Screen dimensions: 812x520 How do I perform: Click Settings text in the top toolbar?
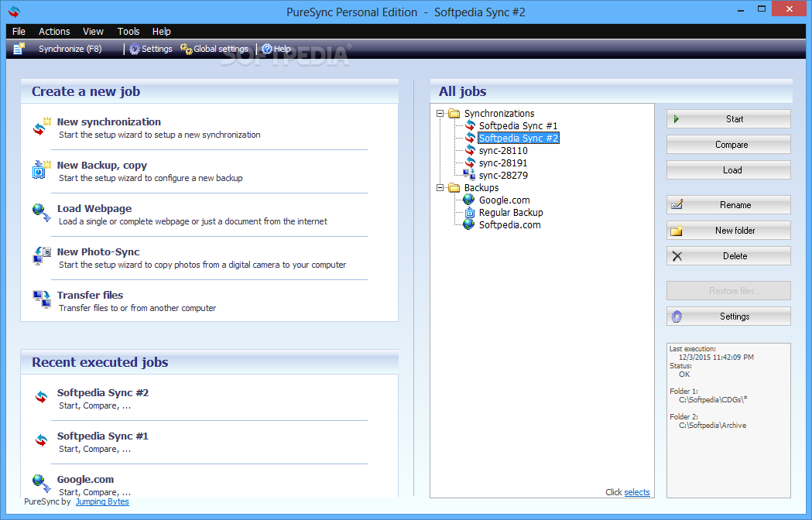[x=157, y=49]
